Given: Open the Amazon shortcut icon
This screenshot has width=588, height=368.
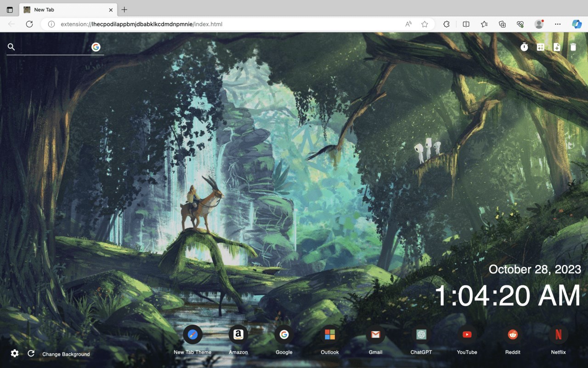Looking at the screenshot, I should click(x=238, y=334).
